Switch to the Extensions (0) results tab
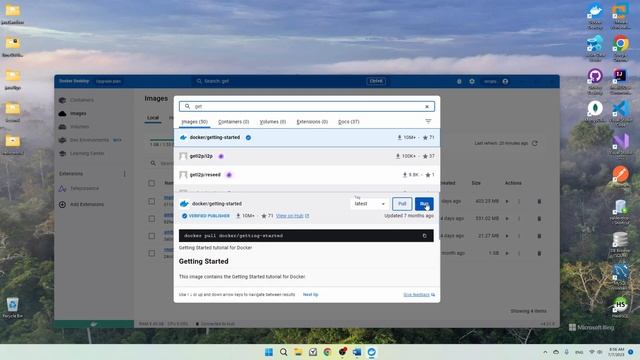This screenshot has height=360, width=640. coord(312,122)
